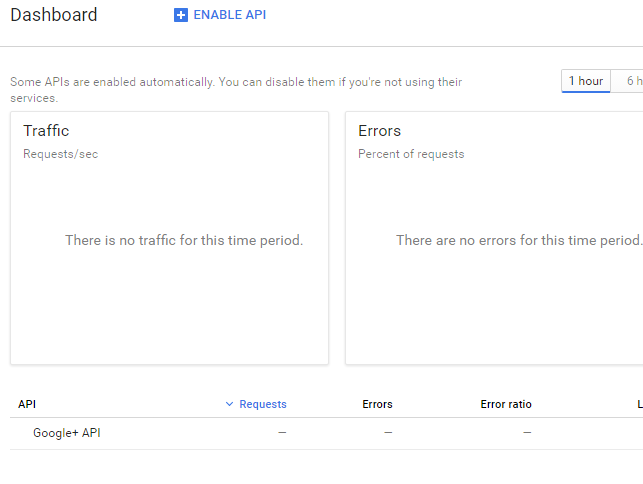Click the Dashboard page heading

pos(54,15)
